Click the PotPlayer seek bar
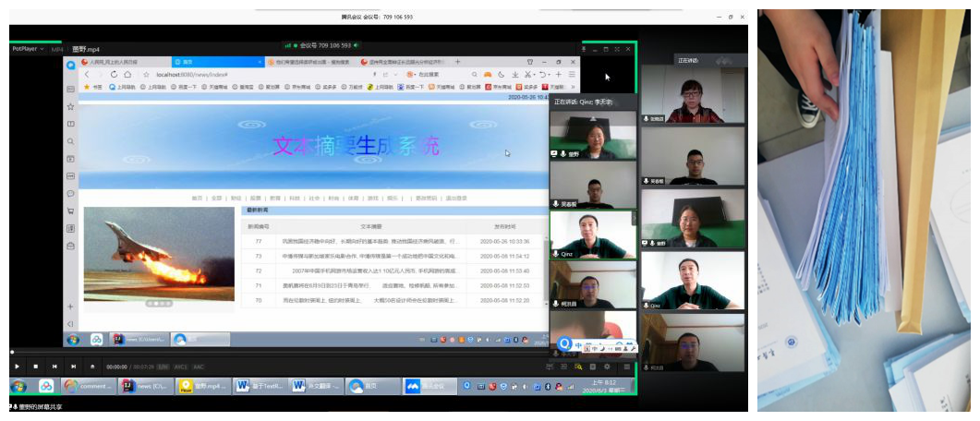 click(x=277, y=353)
